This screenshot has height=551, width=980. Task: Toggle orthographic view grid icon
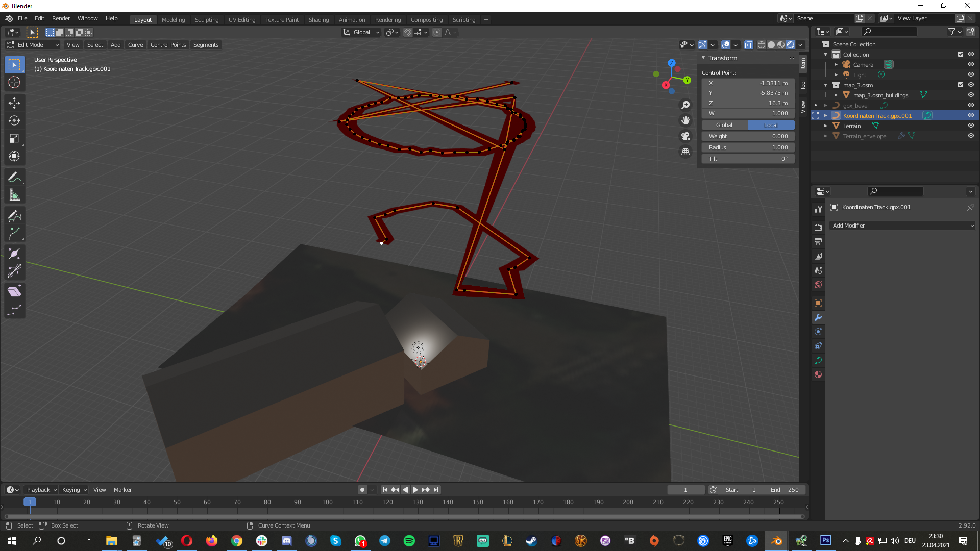(685, 152)
